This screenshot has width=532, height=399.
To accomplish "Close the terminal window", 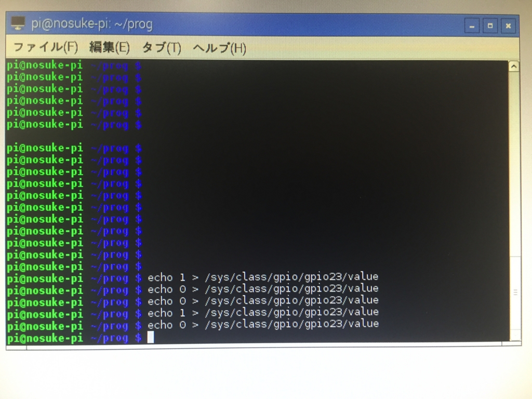I will (x=508, y=26).
